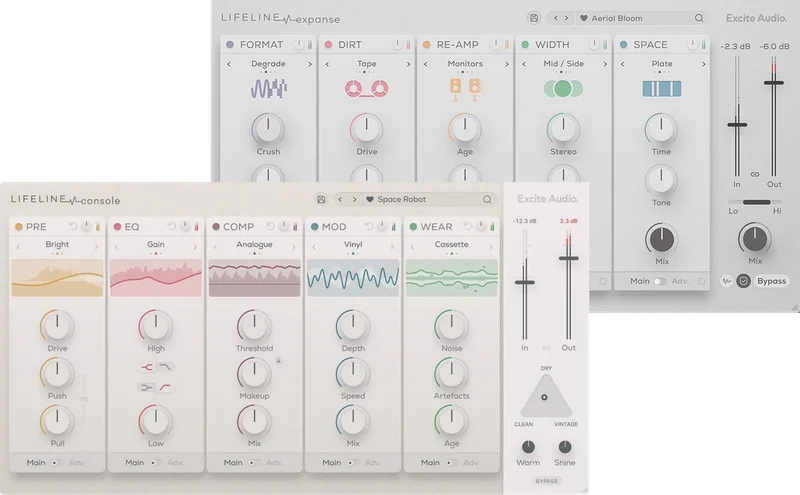
Task: Go to next preset in Expanse
Action: (566, 18)
